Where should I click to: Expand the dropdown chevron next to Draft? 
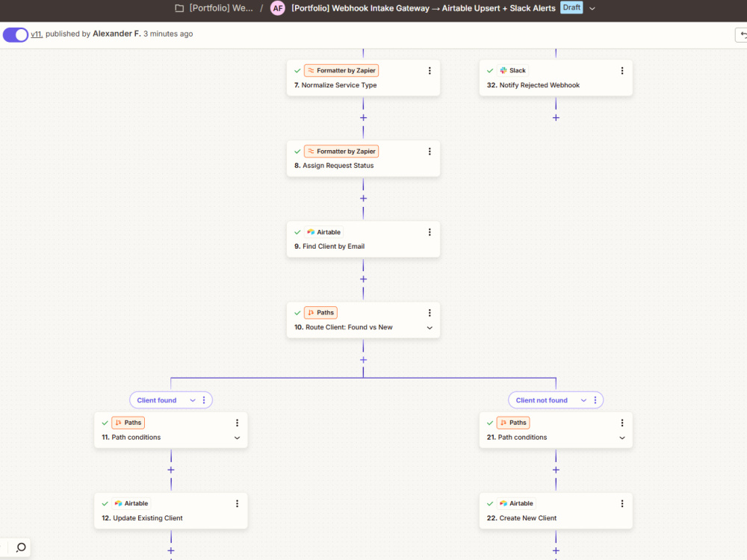pyautogui.click(x=592, y=8)
